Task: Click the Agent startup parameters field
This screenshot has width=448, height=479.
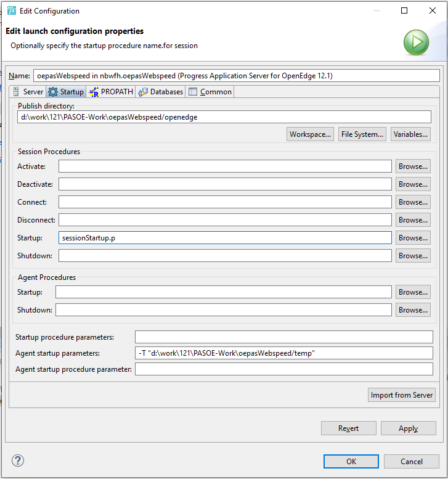Action: 284,353
